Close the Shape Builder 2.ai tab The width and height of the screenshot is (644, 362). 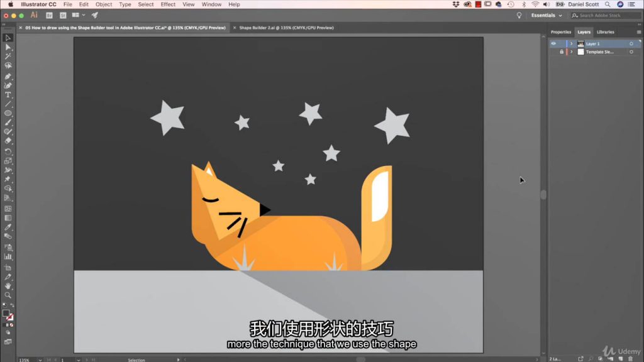coord(235,28)
